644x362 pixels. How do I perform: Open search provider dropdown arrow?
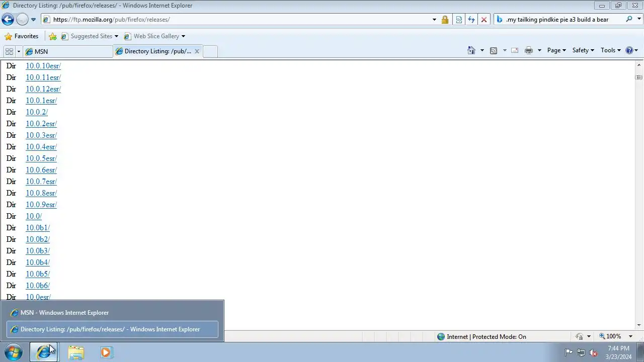(638, 20)
